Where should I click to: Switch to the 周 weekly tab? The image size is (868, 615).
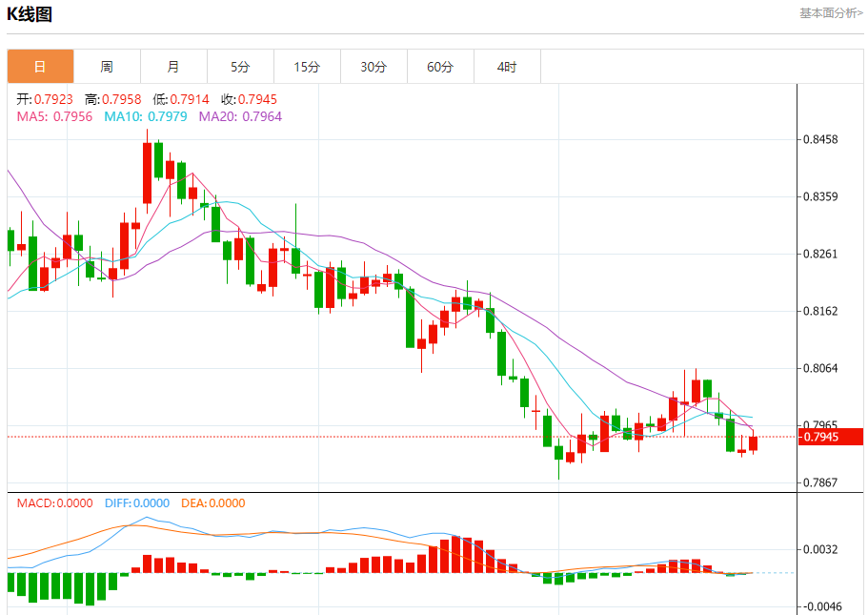[x=107, y=67]
